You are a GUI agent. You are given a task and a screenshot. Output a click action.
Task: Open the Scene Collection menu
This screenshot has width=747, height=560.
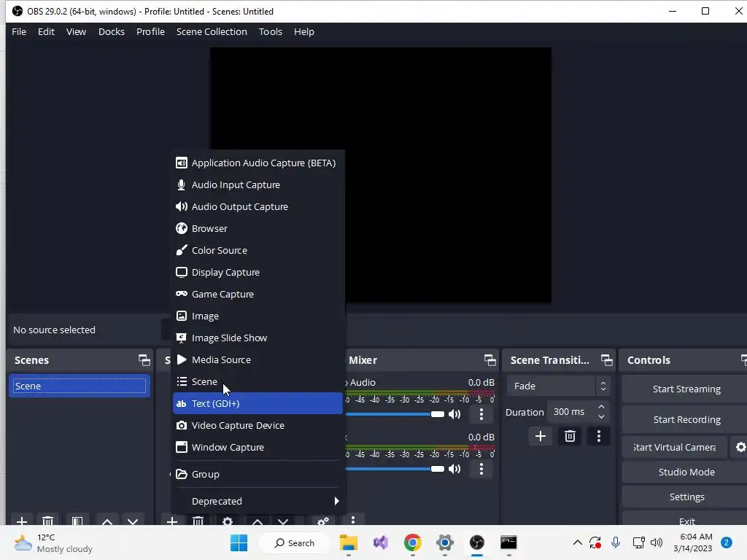pos(212,32)
